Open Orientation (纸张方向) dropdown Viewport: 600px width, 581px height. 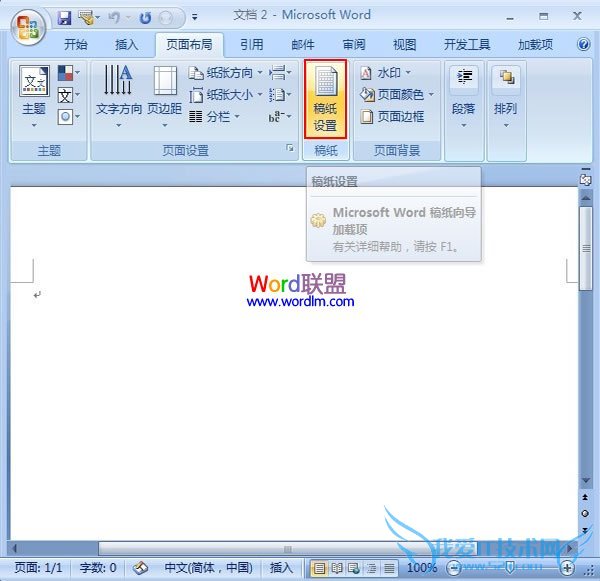click(x=226, y=72)
